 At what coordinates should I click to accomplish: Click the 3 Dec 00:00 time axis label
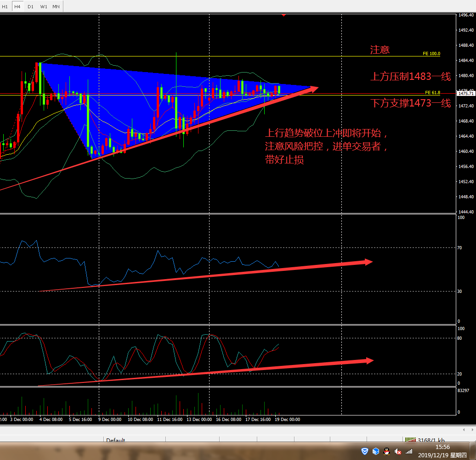tap(22, 419)
